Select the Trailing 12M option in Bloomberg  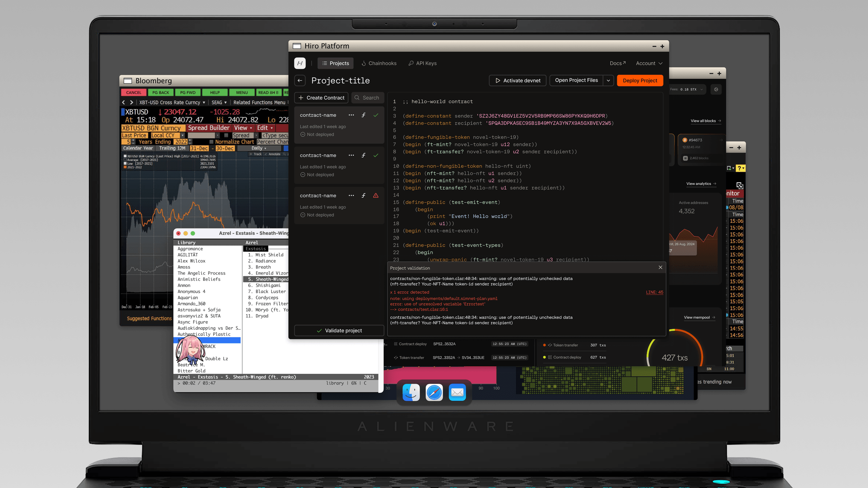[x=172, y=148]
